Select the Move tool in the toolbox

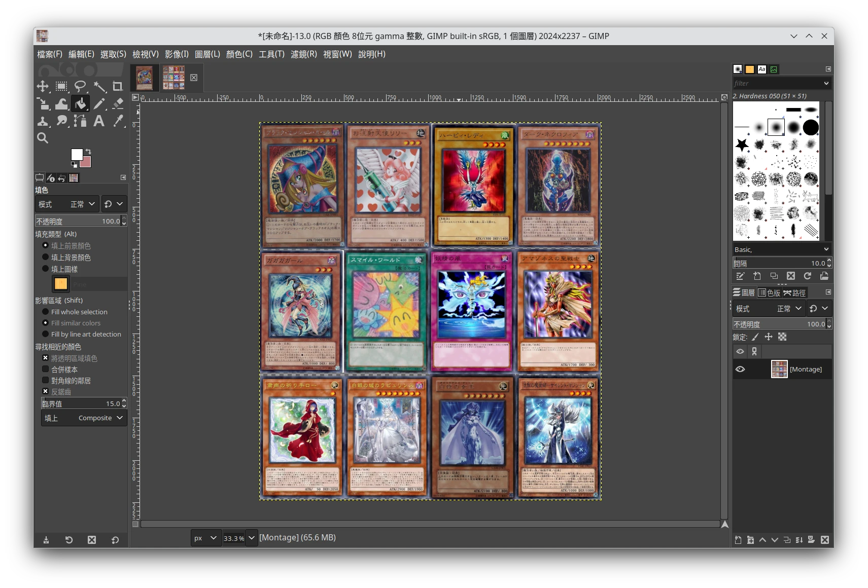click(43, 86)
